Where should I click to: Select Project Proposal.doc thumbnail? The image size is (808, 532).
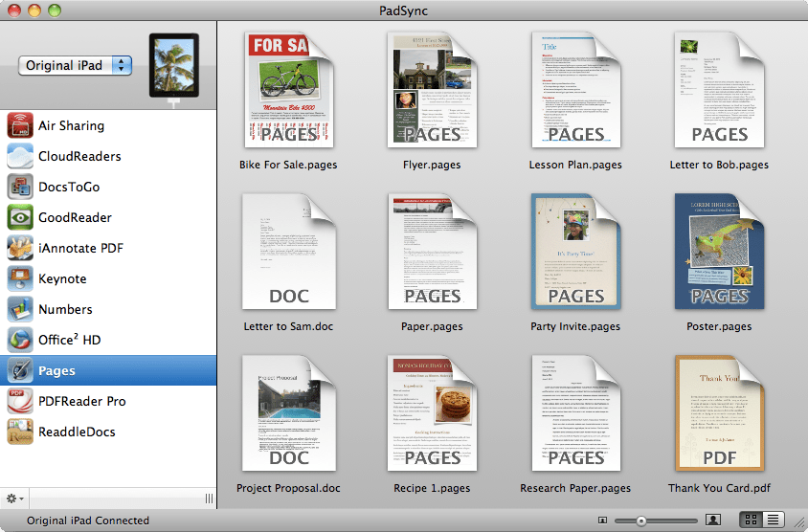[x=288, y=413]
